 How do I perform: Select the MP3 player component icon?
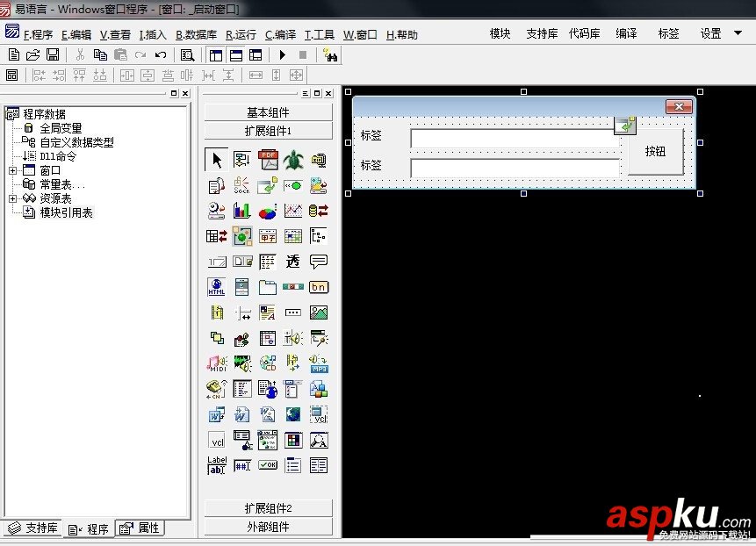pyautogui.click(x=319, y=363)
